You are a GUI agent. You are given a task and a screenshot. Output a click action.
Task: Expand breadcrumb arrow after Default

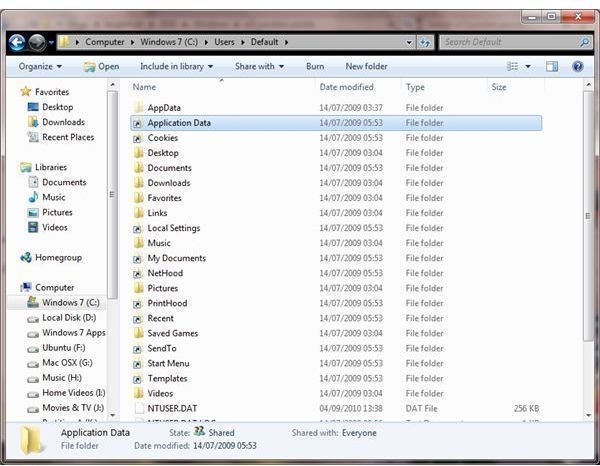(x=286, y=42)
